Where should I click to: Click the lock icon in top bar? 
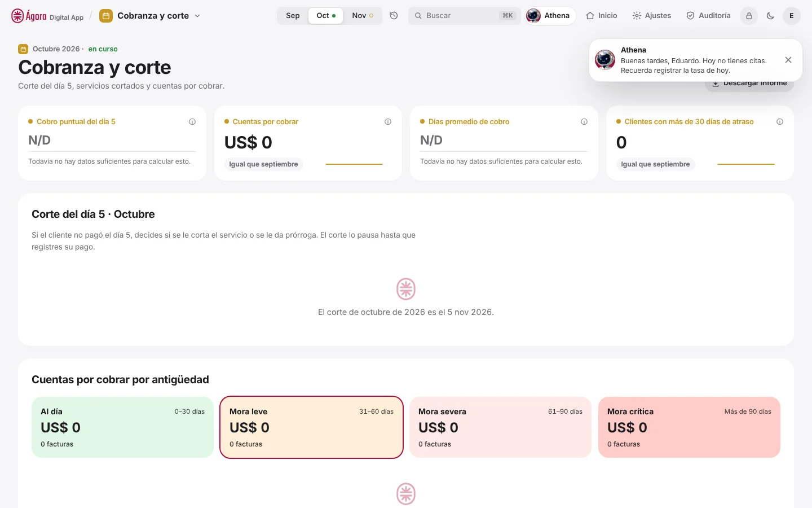pyautogui.click(x=749, y=16)
